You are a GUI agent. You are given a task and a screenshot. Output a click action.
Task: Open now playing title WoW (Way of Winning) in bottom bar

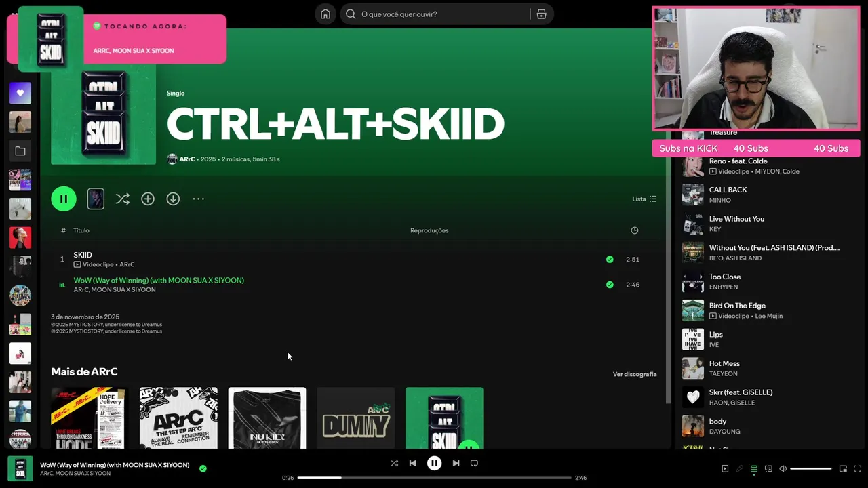115,465
